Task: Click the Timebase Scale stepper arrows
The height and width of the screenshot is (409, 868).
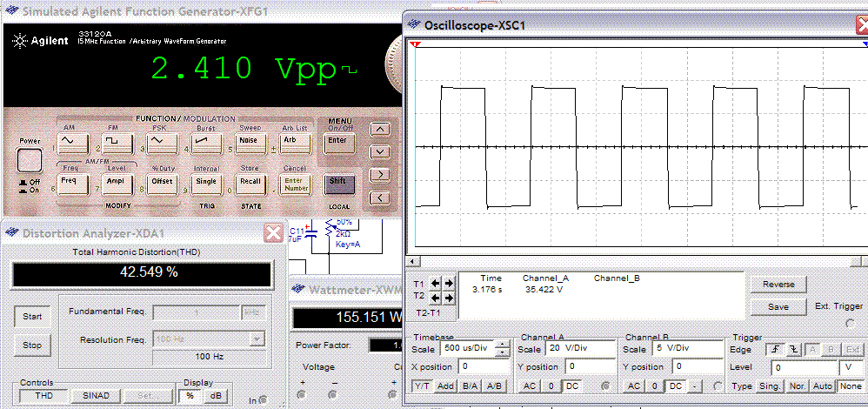Action: click(502, 349)
